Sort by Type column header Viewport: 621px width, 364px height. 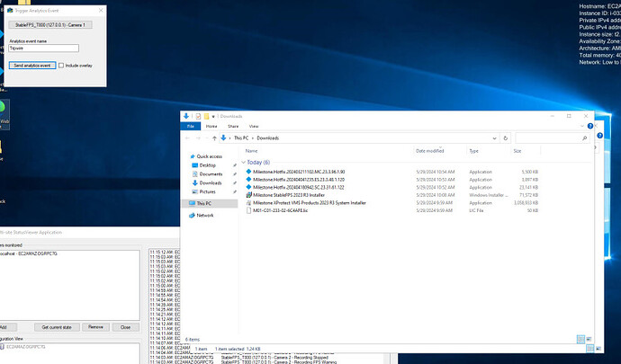[474, 151]
